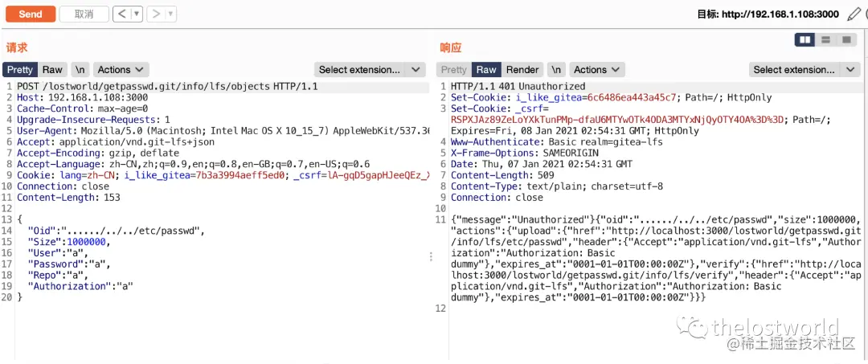868x364 pixels.
Task: Click Upgrade-Insecure-Requests header line
Action: pos(93,120)
